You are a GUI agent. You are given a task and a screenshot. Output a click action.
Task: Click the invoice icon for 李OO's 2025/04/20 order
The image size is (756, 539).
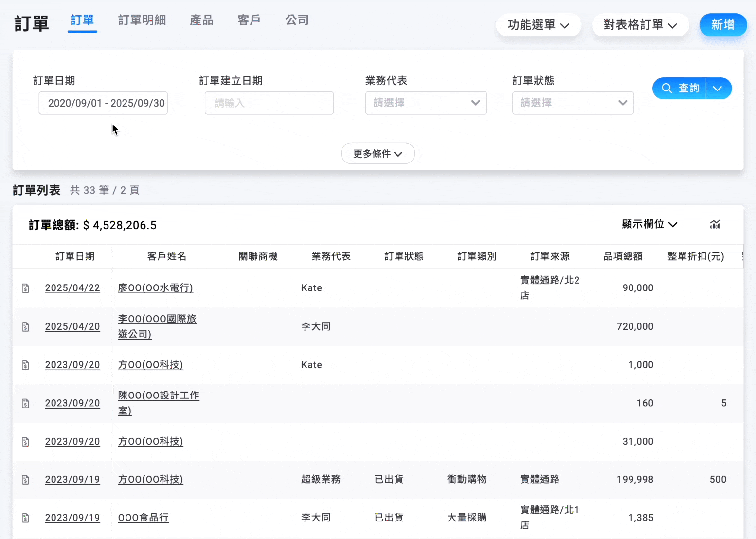pyautogui.click(x=26, y=326)
